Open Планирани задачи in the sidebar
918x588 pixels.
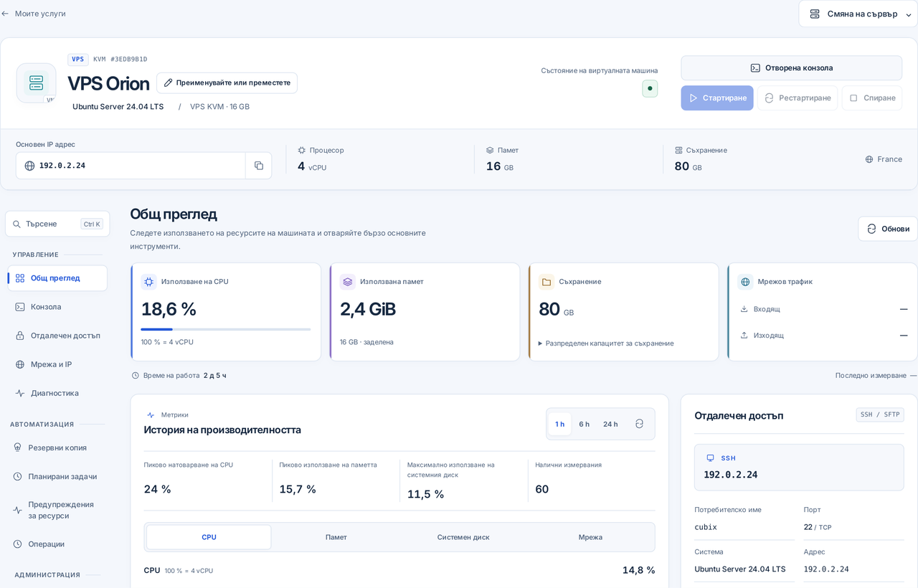57,476
